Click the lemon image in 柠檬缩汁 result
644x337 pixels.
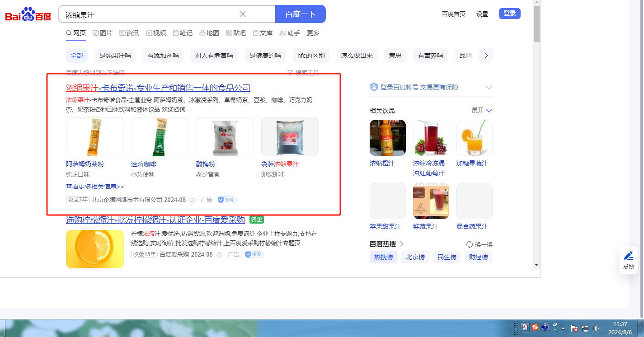(95, 249)
